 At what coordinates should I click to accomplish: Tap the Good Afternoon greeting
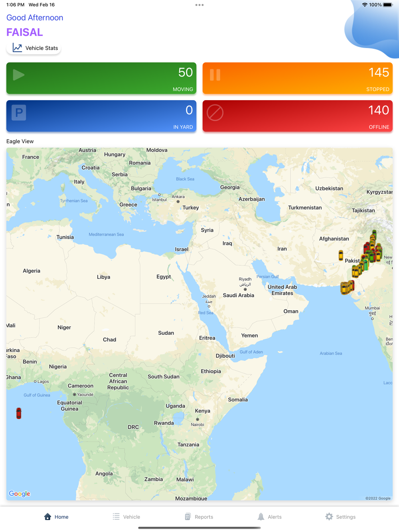35,18
